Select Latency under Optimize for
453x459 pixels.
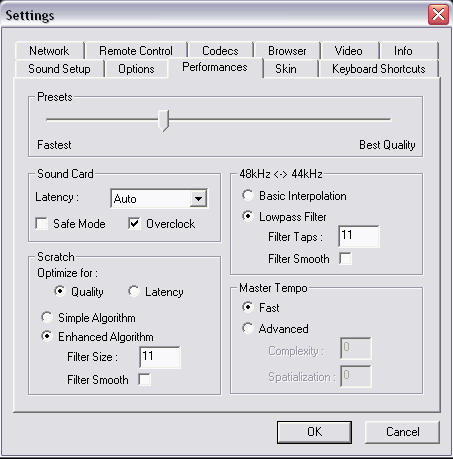tap(134, 291)
